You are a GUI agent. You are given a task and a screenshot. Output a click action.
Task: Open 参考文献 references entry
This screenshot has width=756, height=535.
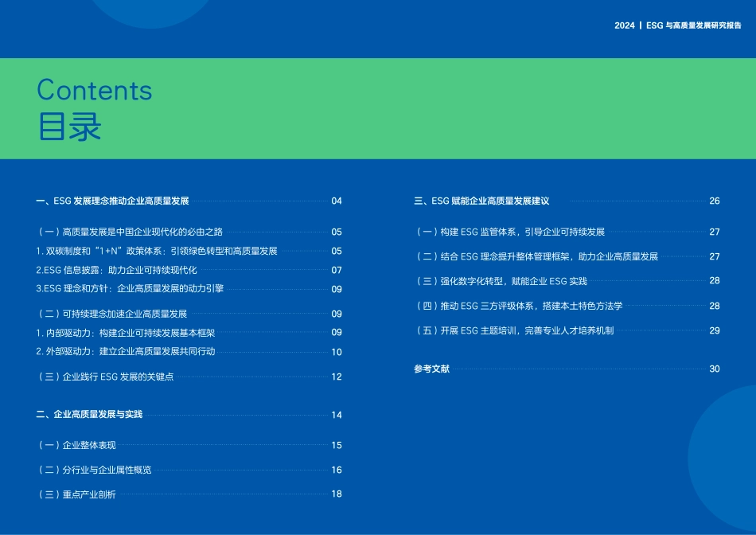(x=431, y=369)
